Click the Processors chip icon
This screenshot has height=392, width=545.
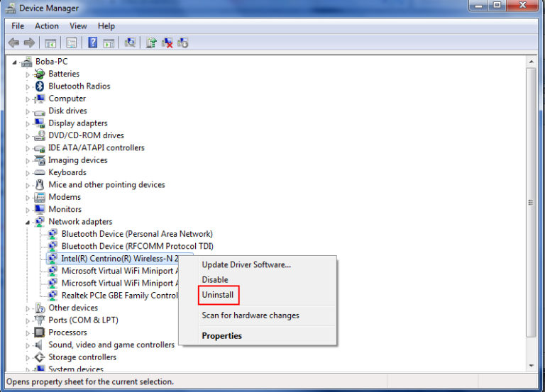39,332
